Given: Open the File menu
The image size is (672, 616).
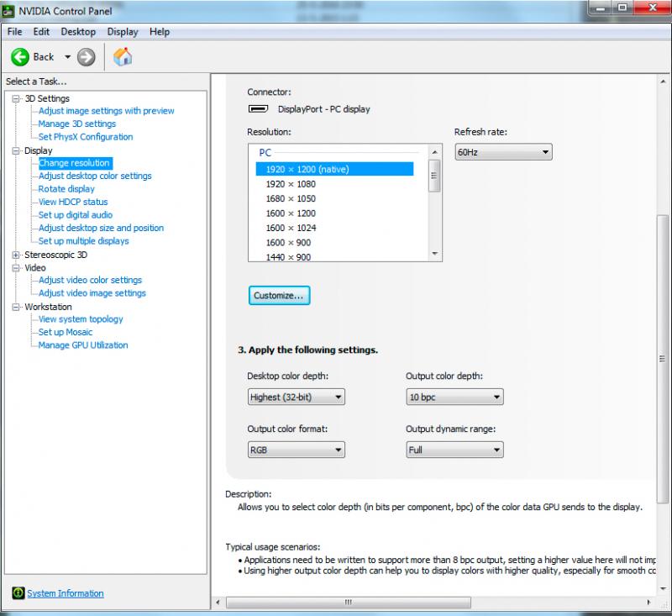Looking at the screenshot, I should [14, 32].
